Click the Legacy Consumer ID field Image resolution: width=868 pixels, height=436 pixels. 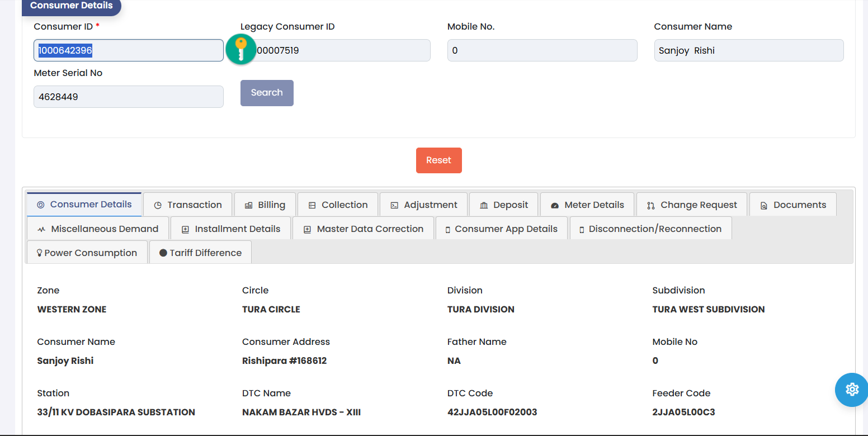point(336,50)
